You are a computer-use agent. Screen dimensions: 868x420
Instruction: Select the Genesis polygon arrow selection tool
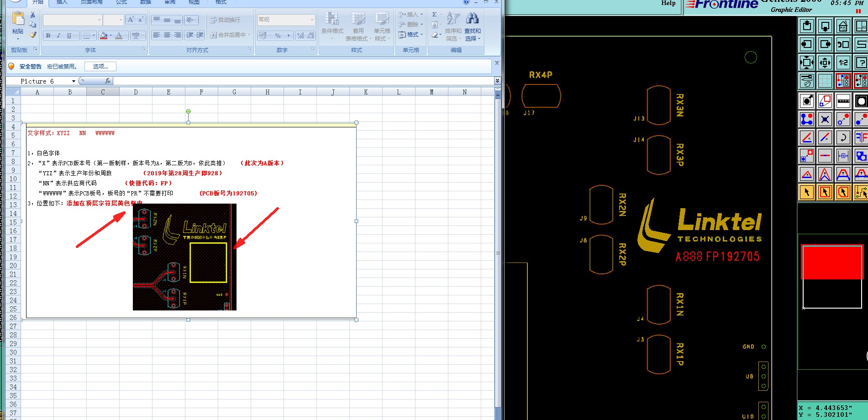[x=843, y=192]
